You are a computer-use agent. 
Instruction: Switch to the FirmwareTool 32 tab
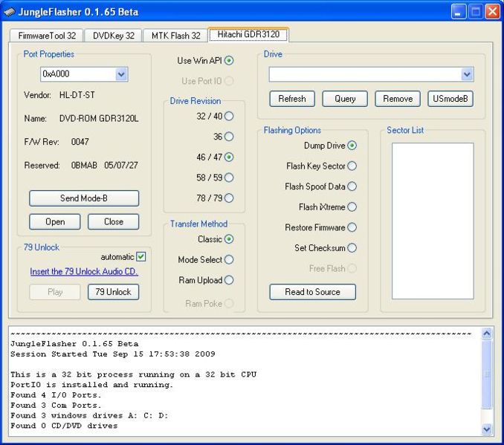(47, 36)
